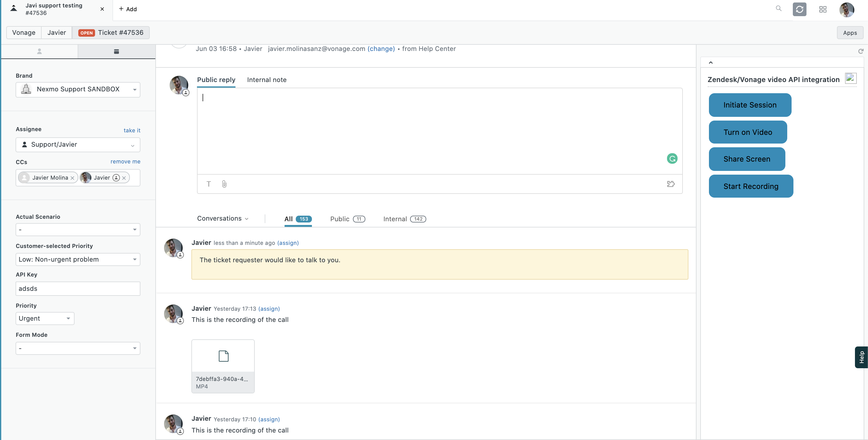Click the apps puzzle icon in composer

point(670,184)
